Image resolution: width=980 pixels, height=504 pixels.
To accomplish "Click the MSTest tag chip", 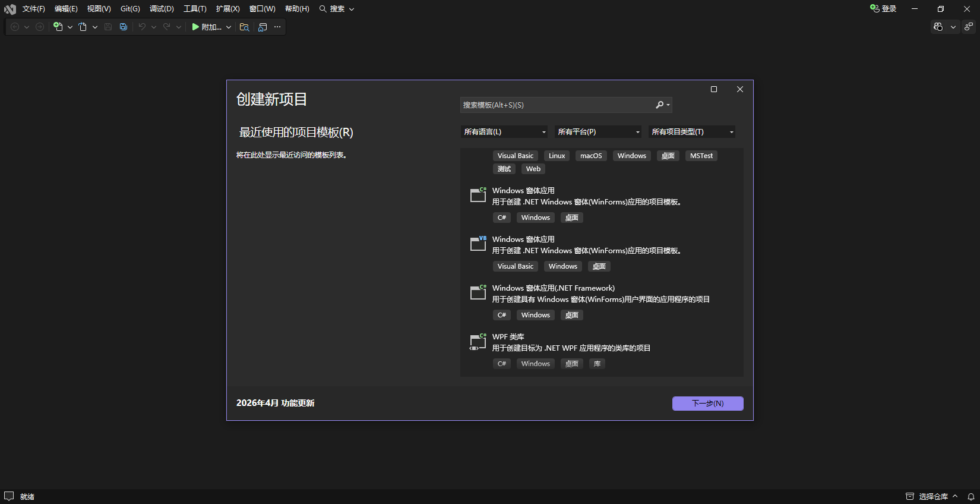I will (x=701, y=156).
